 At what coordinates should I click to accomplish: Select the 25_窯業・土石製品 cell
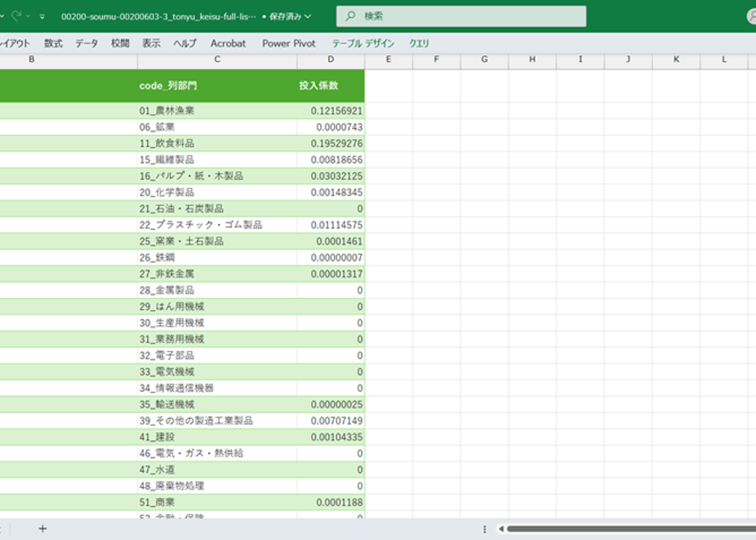[217, 241]
